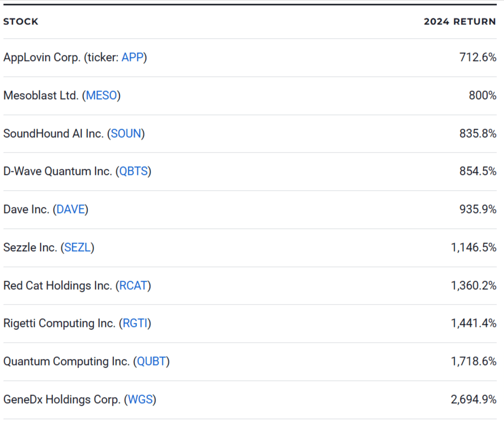The width and height of the screenshot is (504, 423).
Task: Select the 712.6% return value
Action: pos(478,57)
